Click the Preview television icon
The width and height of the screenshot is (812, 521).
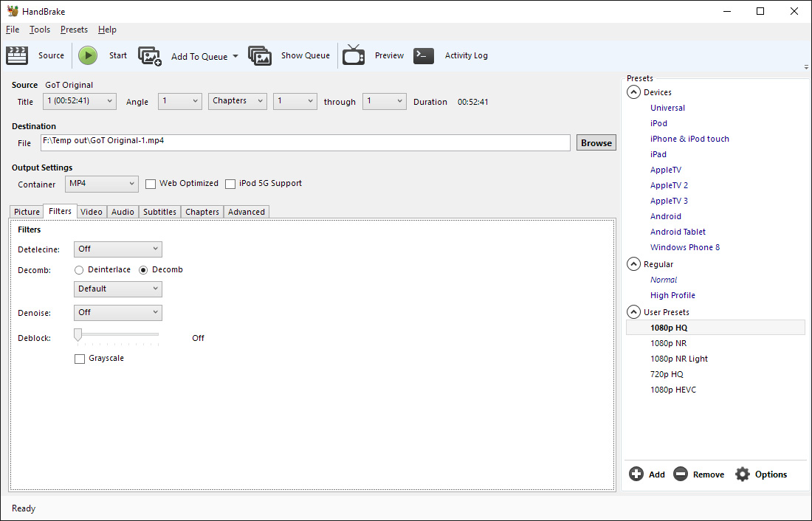click(354, 55)
